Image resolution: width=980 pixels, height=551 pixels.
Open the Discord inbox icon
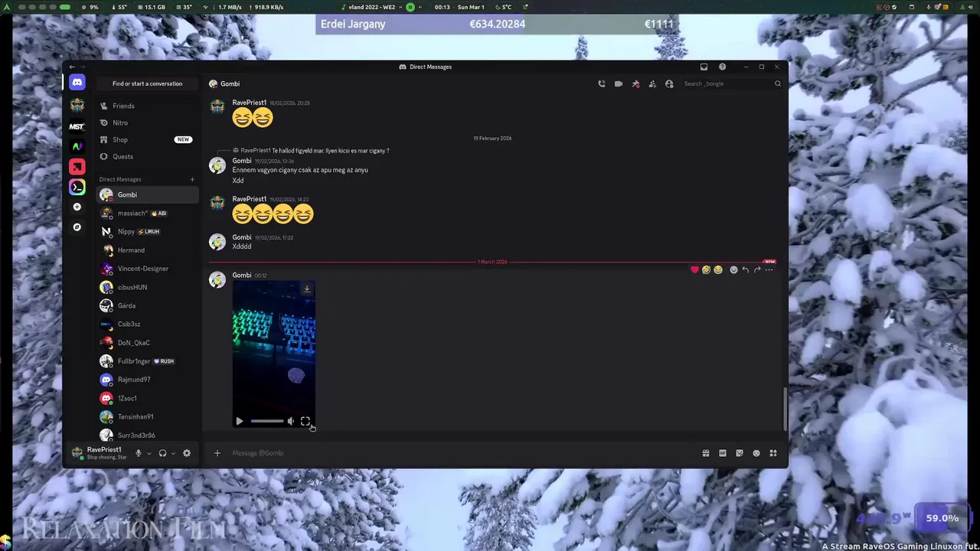(x=704, y=67)
